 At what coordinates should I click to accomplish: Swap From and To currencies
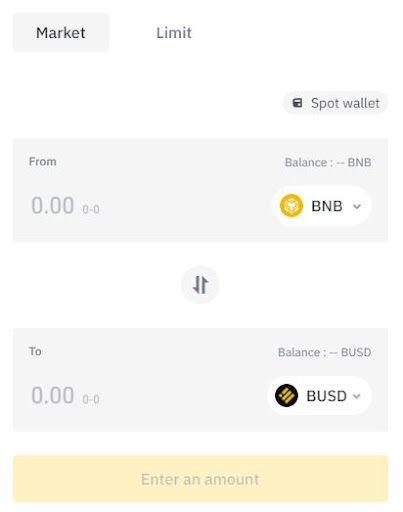click(x=200, y=285)
